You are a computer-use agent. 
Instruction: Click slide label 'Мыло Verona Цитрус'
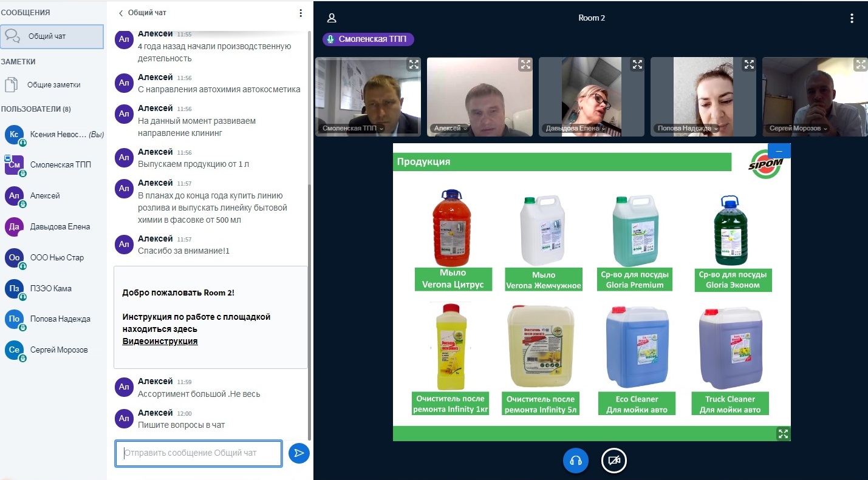453,279
